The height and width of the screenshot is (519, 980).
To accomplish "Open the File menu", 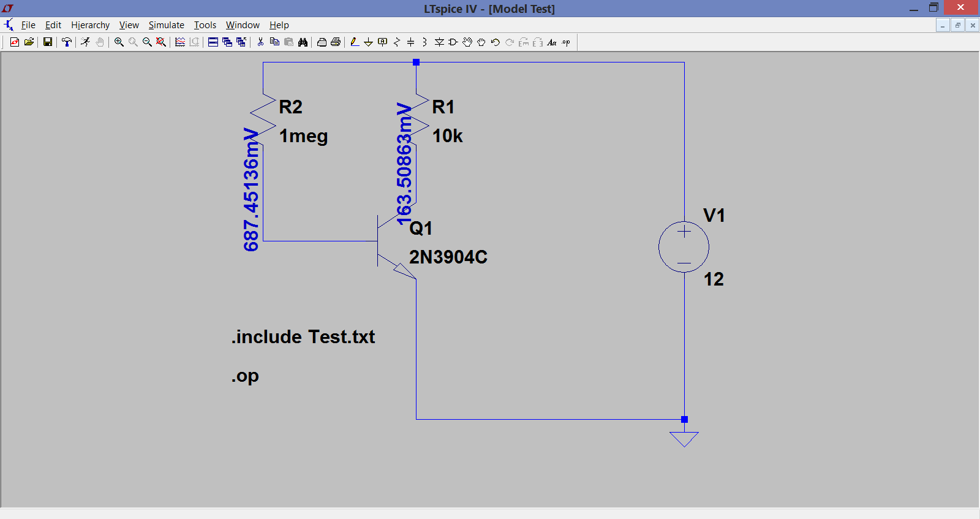I will [28, 25].
